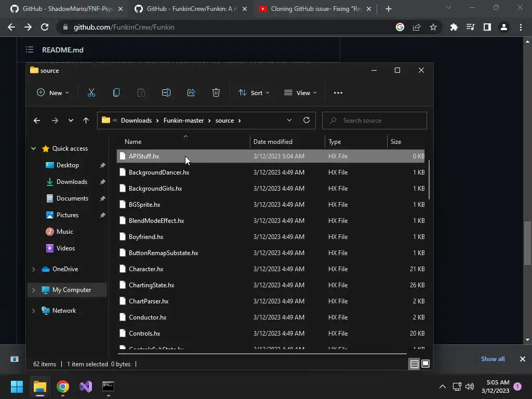
Task: Open Chrome side panel icon
Action: pos(487,27)
